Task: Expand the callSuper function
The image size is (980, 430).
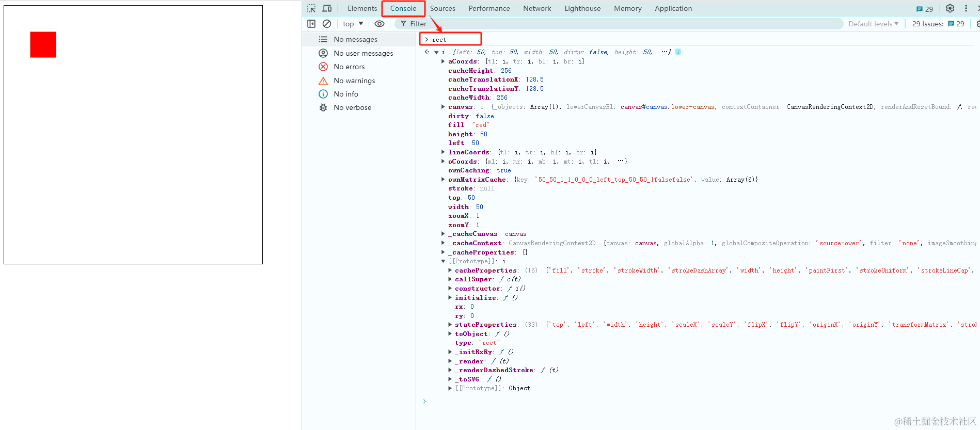Action: (450, 279)
